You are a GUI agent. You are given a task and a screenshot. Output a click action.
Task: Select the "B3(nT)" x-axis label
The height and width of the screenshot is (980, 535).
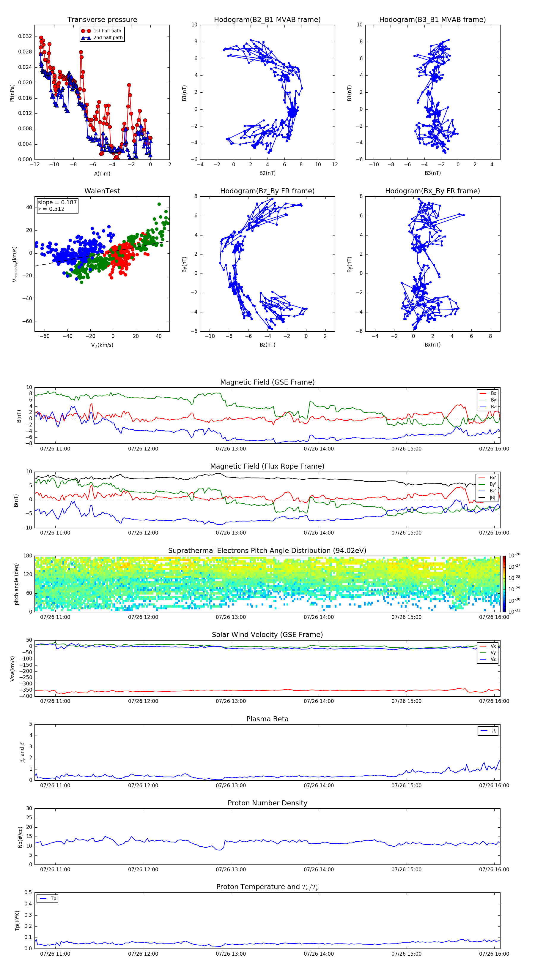tap(432, 173)
